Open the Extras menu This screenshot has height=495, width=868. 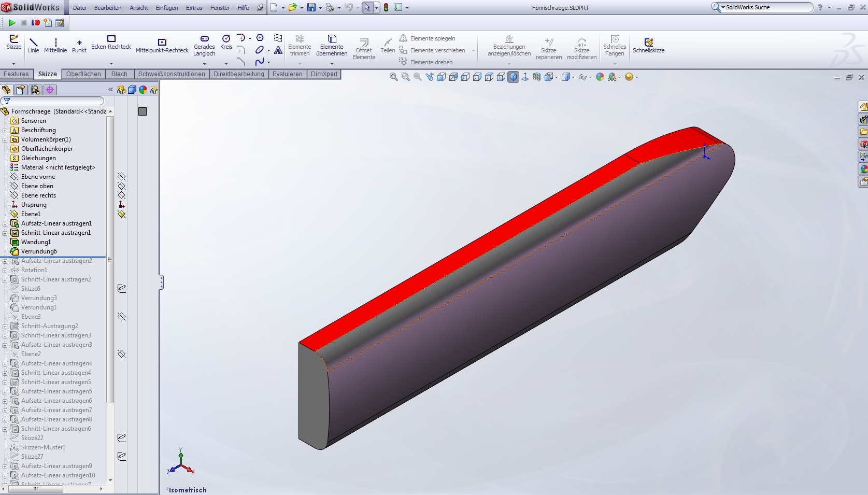194,8
